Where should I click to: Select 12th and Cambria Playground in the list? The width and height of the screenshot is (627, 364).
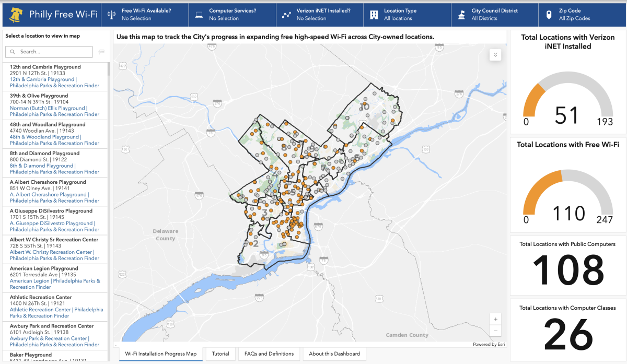55,76
